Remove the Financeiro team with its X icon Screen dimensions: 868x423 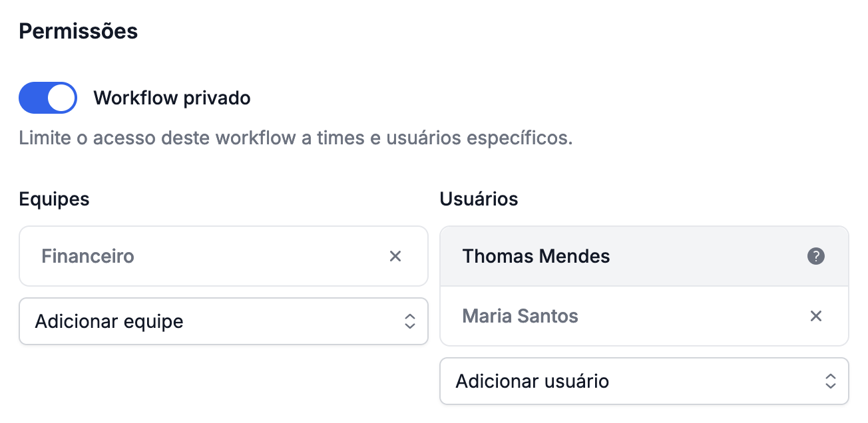(x=395, y=256)
